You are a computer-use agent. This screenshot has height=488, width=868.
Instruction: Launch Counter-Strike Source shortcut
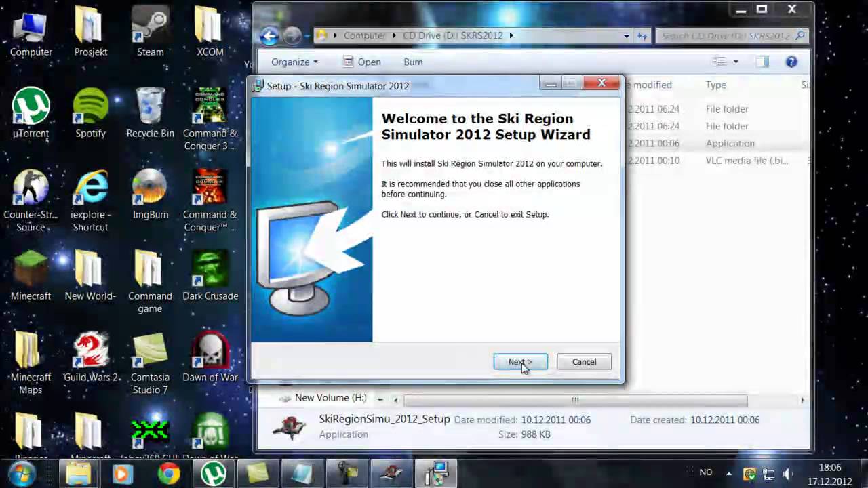pos(31,201)
